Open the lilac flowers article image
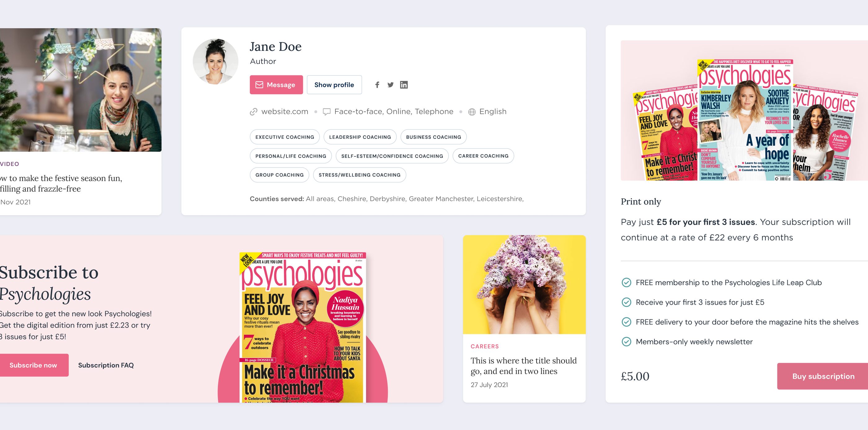The image size is (868, 430). click(524, 284)
